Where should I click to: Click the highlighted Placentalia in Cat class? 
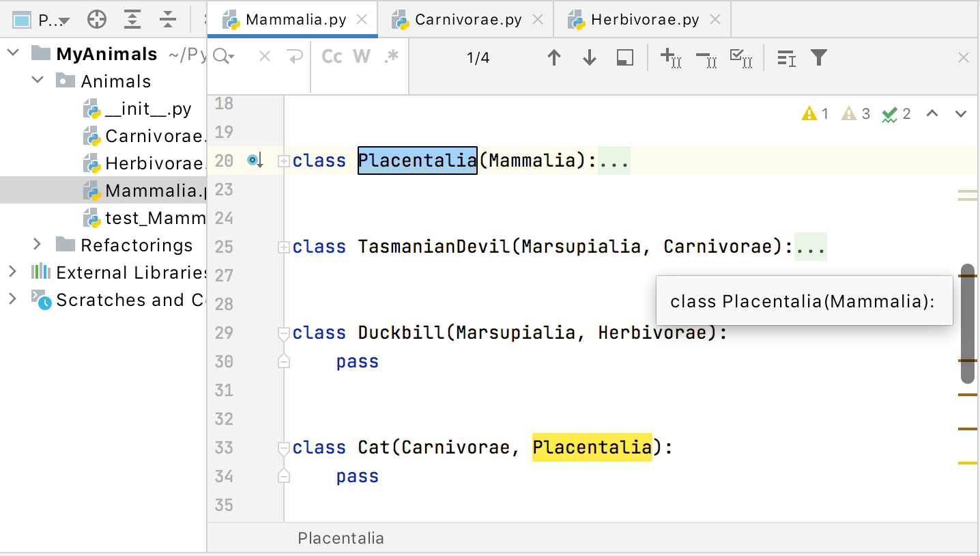(592, 447)
